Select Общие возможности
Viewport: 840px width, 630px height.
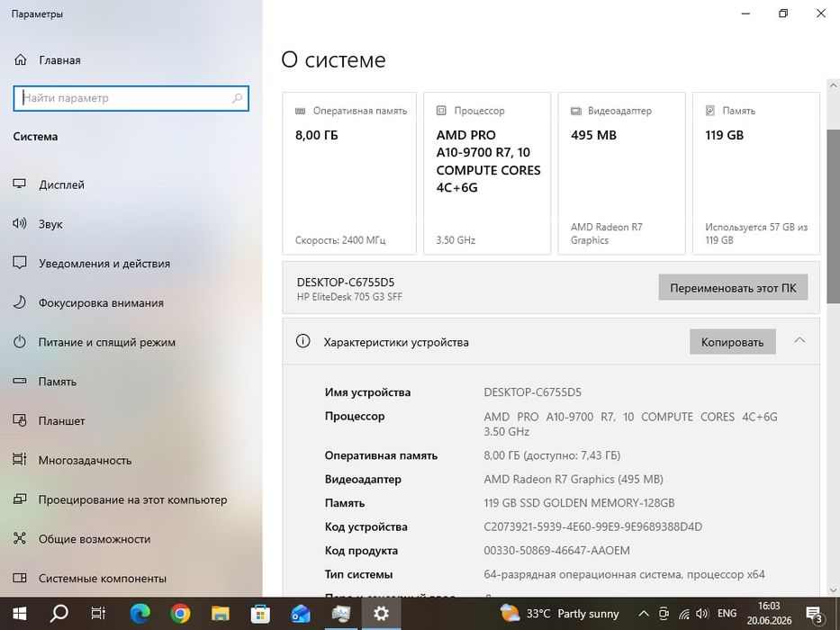coord(95,539)
